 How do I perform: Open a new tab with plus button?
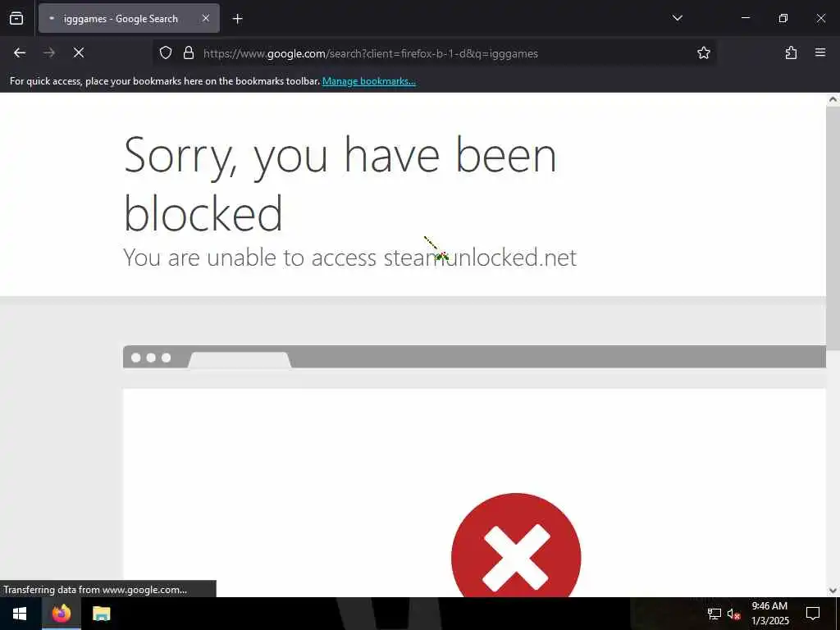(x=237, y=19)
